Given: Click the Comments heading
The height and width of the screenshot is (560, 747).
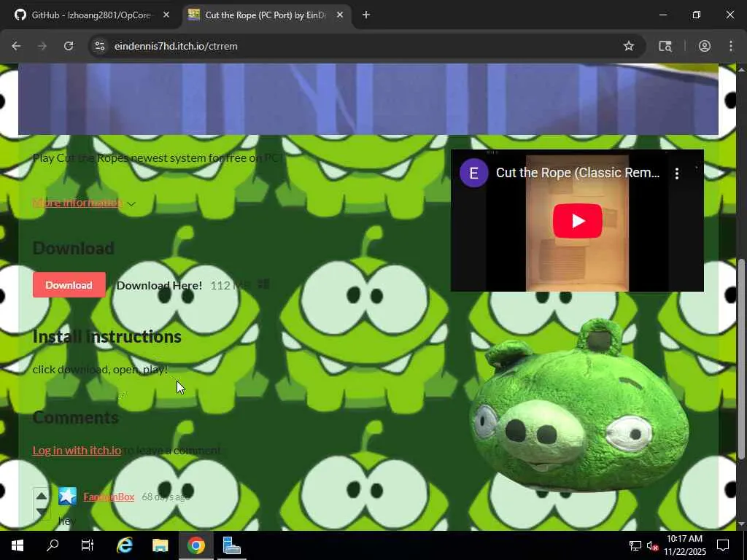Looking at the screenshot, I should point(75,418).
